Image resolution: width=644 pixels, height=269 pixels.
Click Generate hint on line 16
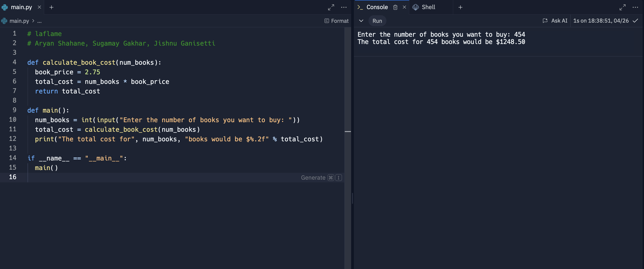pyautogui.click(x=313, y=178)
